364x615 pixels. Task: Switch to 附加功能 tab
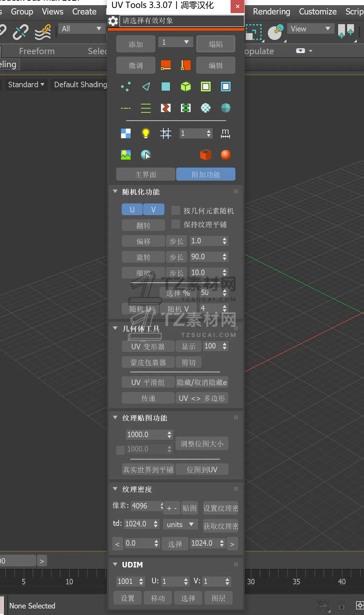pyautogui.click(x=206, y=174)
